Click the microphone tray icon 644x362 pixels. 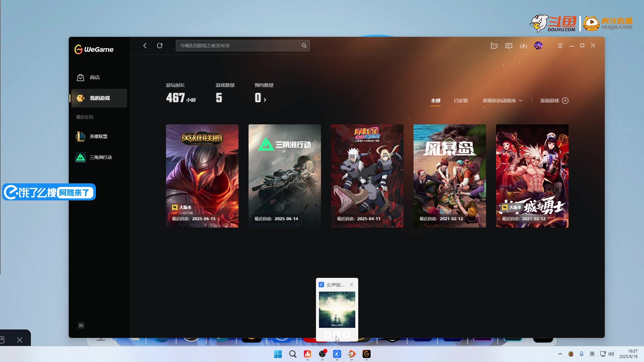[582, 354]
